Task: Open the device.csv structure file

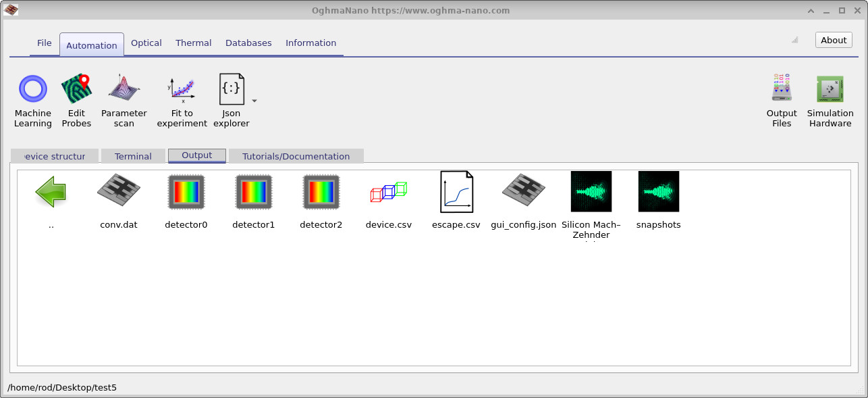Action: point(388,191)
